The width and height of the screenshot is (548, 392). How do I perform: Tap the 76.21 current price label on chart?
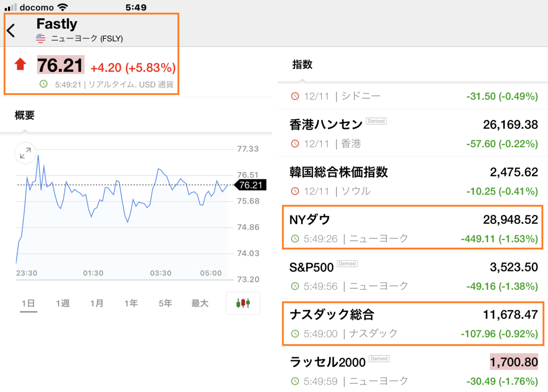(250, 185)
